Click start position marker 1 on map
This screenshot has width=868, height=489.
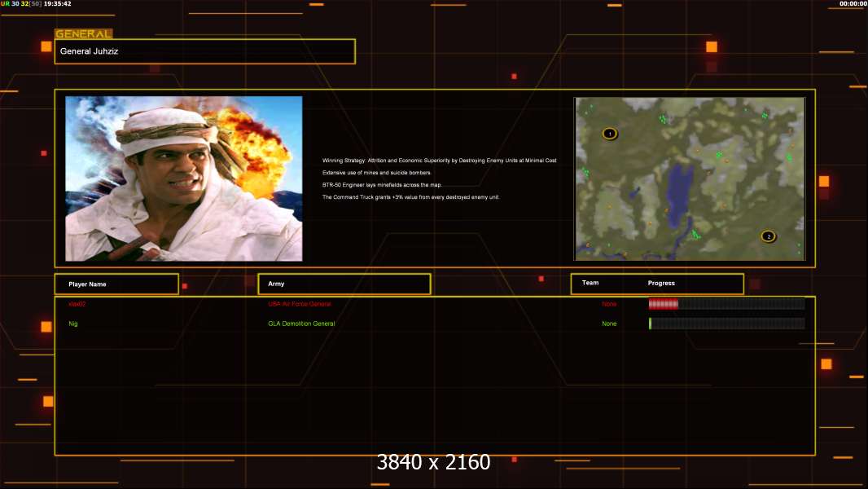[610, 134]
